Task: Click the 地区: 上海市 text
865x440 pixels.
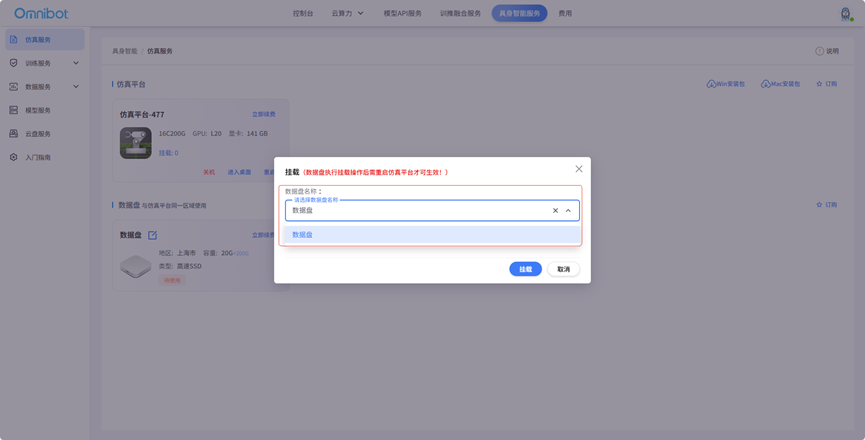Action: click(177, 253)
